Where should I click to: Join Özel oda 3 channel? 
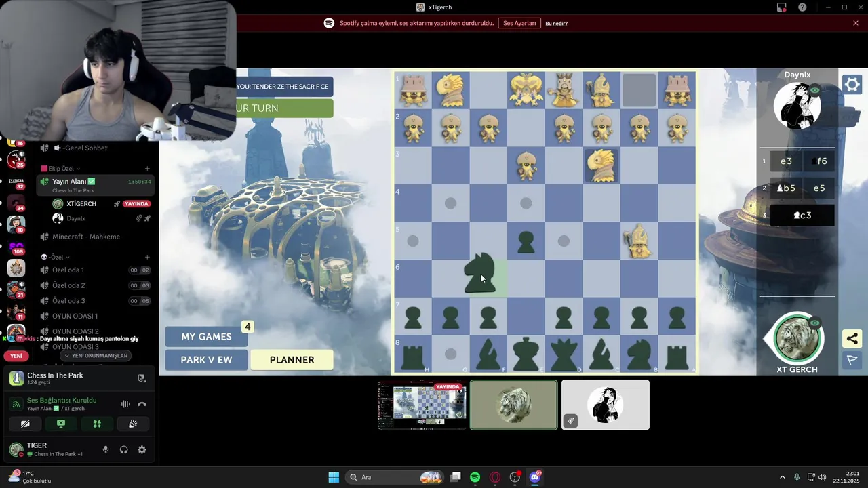point(96,301)
